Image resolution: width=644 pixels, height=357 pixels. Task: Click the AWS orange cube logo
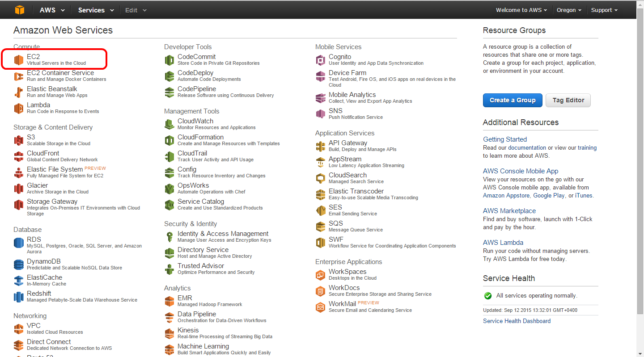pos(19,10)
